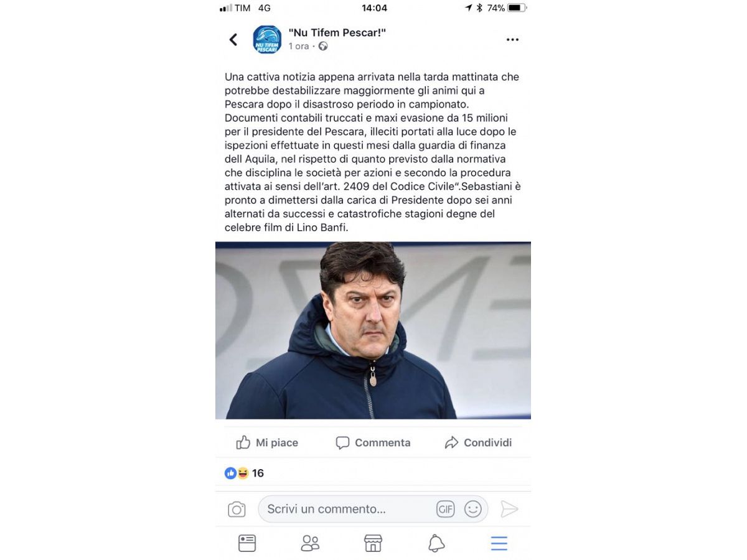Open the Notifications bell tab
This screenshot has width=747, height=560.
[436, 543]
